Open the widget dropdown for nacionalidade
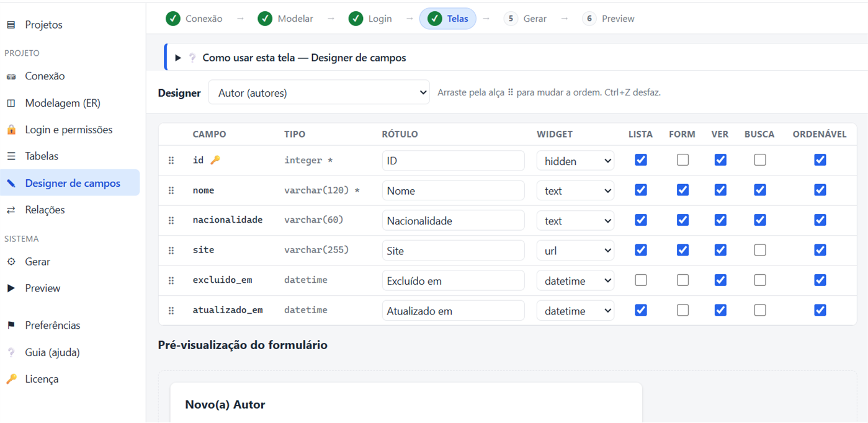868x423 pixels. (575, 220)
